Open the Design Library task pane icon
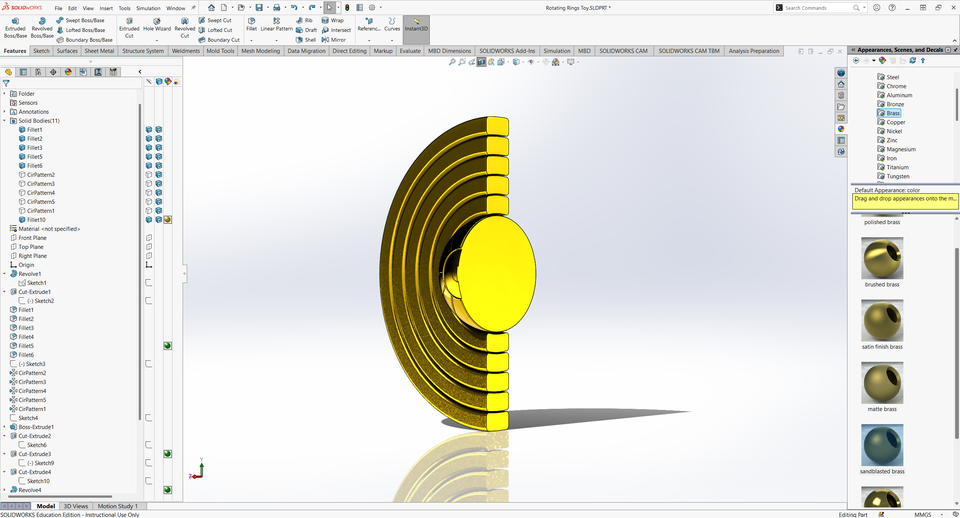The image size is (960, 518). [x=841, y=95]
